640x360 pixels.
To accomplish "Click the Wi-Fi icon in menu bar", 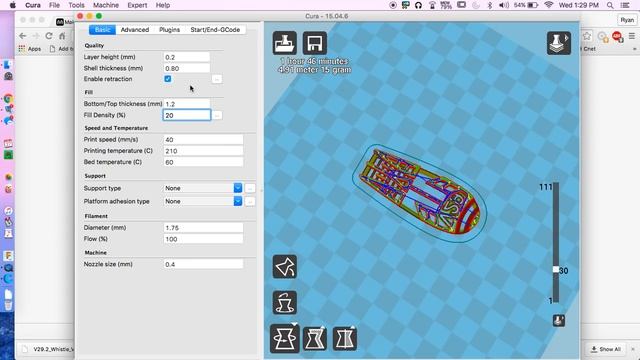I will 549,5.
